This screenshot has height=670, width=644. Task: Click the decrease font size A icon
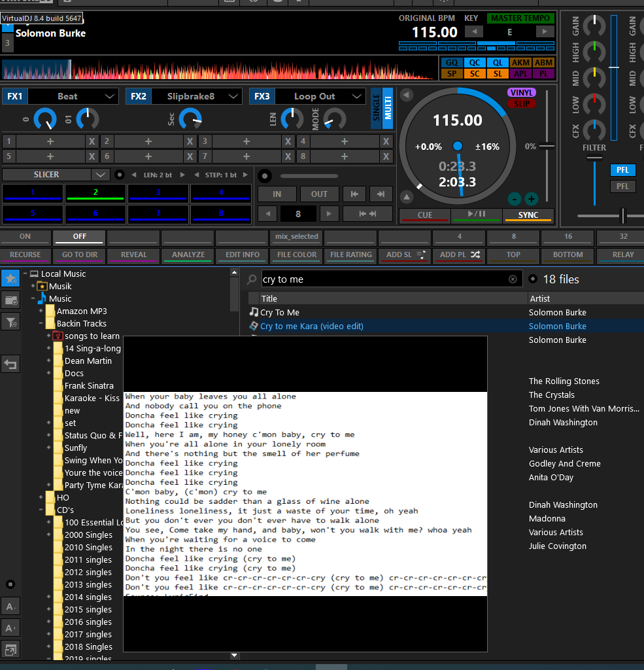tap(10, 607)
